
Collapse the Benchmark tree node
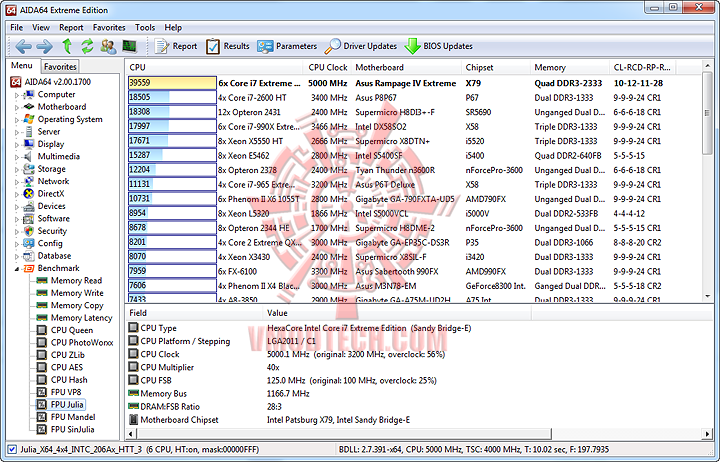[17, 269]
